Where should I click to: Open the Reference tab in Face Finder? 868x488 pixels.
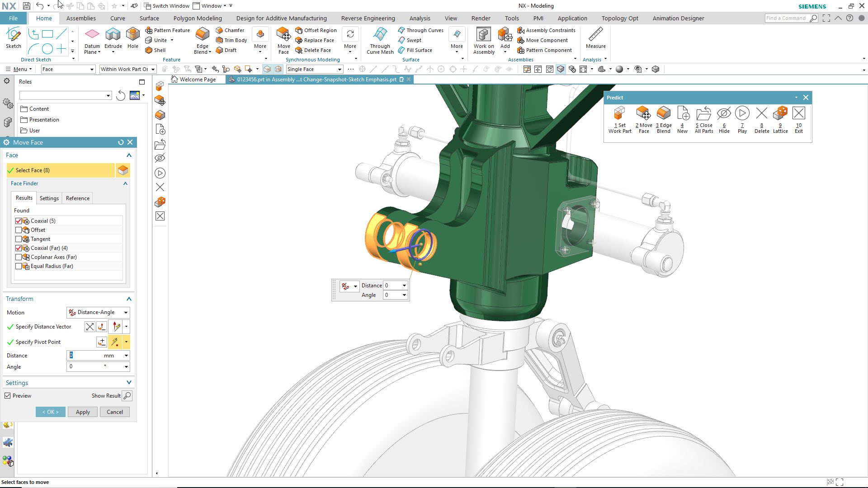point(78,198)
